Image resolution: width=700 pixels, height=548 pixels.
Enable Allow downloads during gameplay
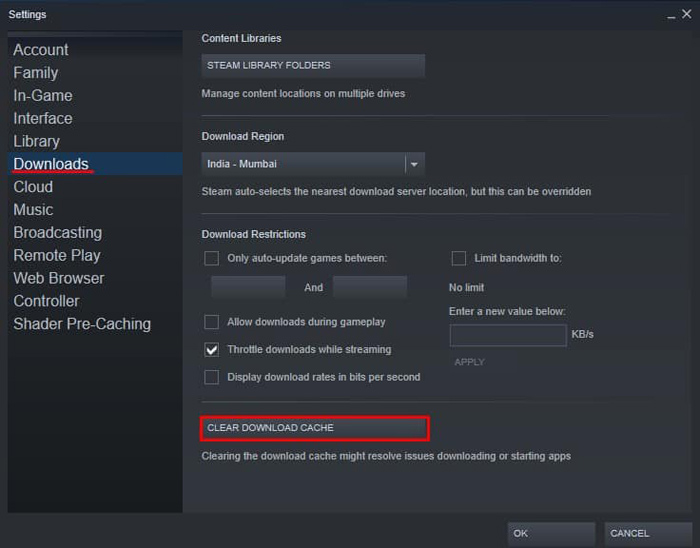[212, 322]
